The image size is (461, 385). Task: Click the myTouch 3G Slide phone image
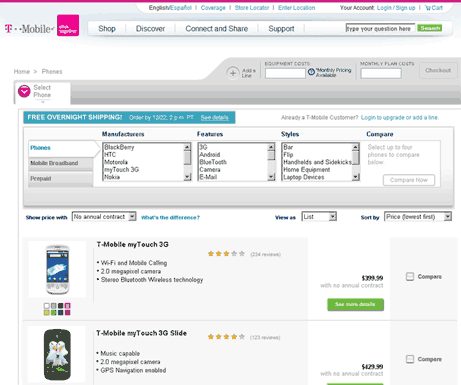(x=57, y=355)
